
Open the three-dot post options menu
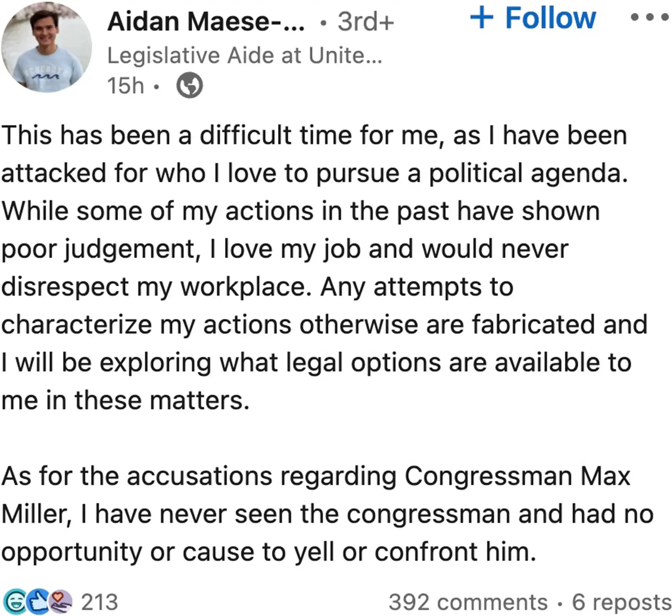(x=649, y=17)
